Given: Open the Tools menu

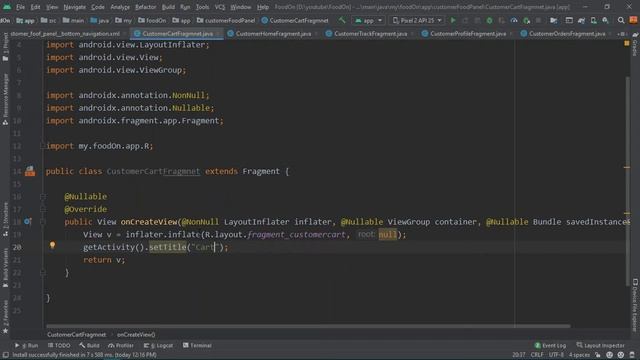Looking at the screenshot, I should [x=202, y=7].
